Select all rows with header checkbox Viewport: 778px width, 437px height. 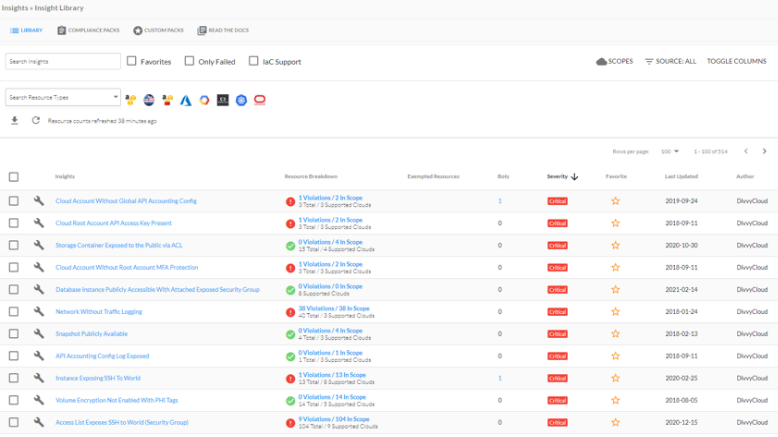pos(13,177)
